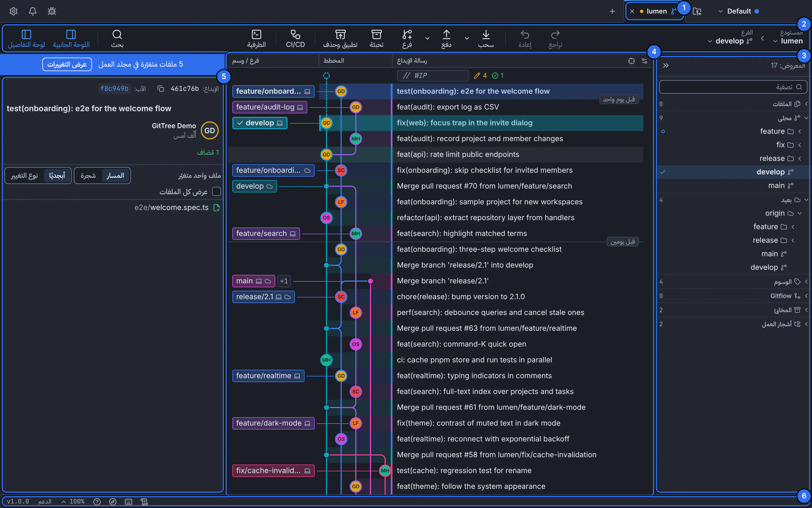Screen dimensions: 812x508
Task: Click the stash (تخبئة) icon
Action: coord(376,39)
